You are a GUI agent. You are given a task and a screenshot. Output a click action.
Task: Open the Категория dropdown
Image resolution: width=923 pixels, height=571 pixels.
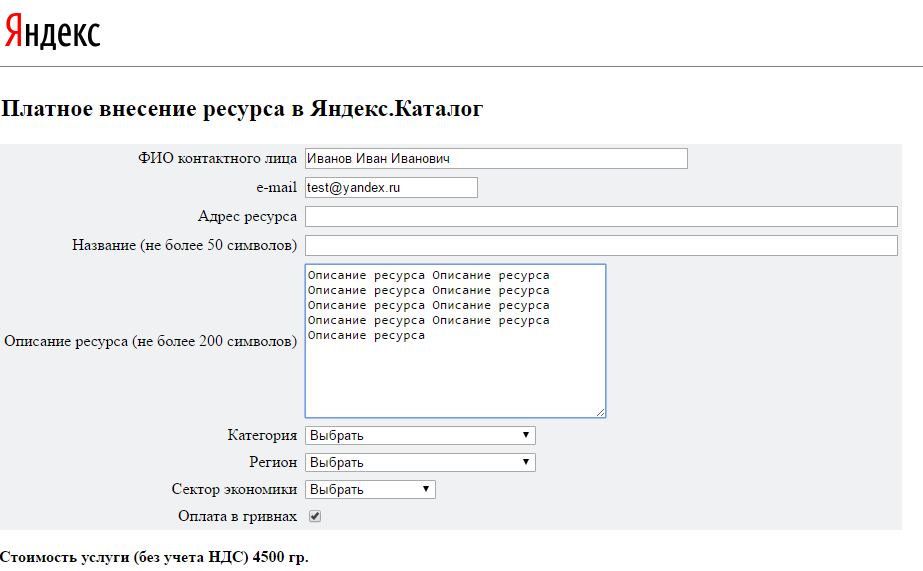tap(420, 435)
